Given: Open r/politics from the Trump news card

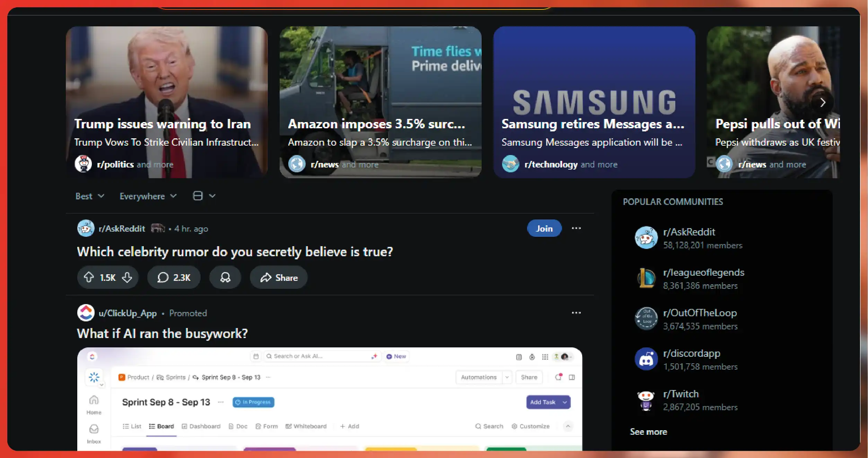Looking at the screenshot, I should pyautogui.click(x=116, y=164).
